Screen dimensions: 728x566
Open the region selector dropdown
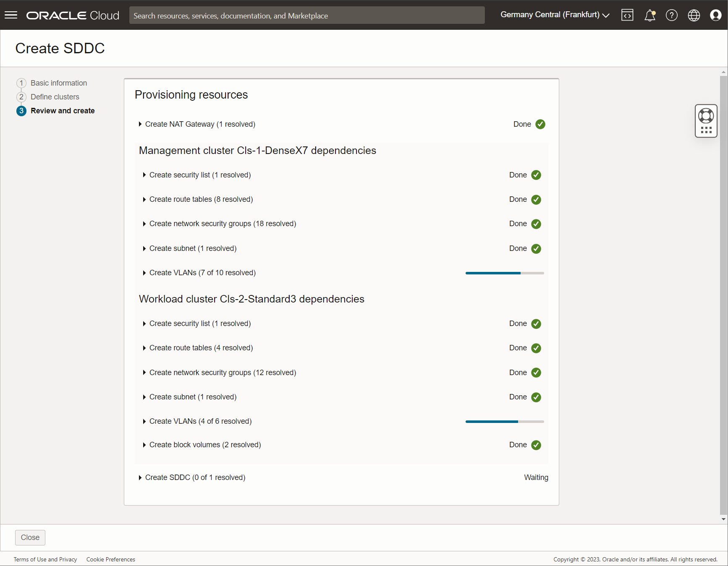tap(555, 15)
